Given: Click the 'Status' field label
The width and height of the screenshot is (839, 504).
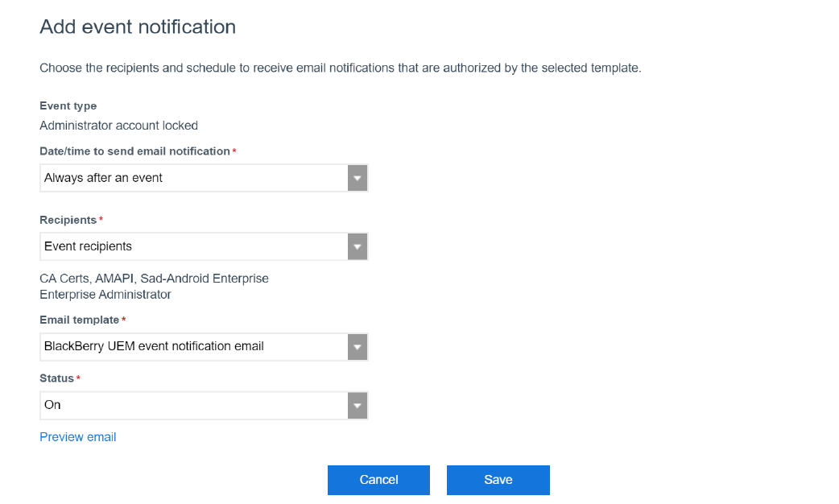Looking at the screenshot, I should click(57, 378).
